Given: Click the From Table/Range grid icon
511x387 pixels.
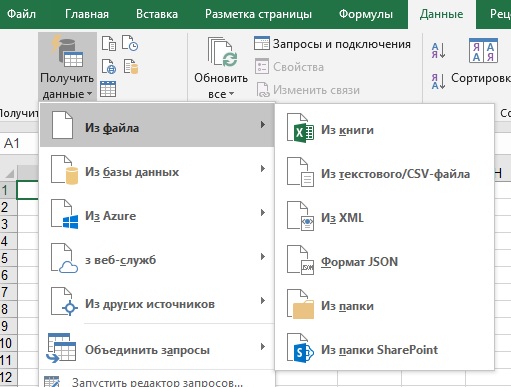Looking at the screenshot, I should coord(108,89).
